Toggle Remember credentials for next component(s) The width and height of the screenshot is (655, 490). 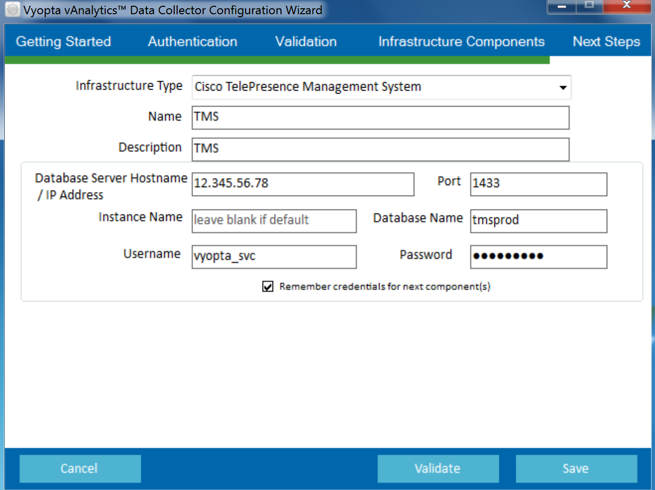[x=268, y=287]
